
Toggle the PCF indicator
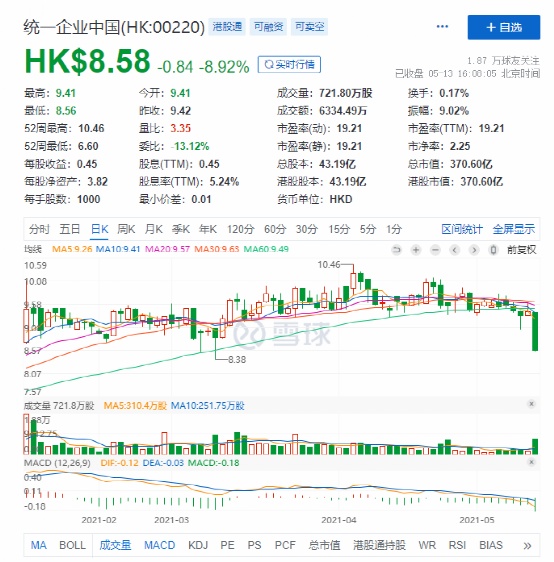click(x=285, y=545)
